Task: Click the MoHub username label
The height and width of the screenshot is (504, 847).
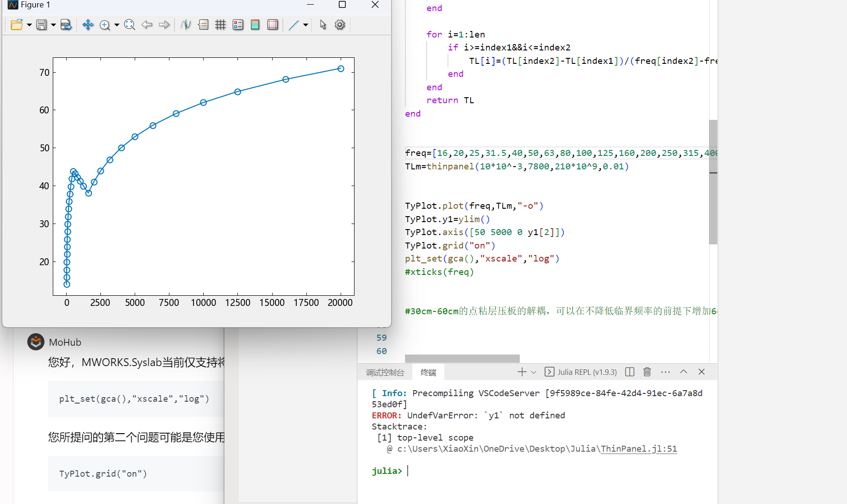Action: pyautogui.click(x=65, y=342)
